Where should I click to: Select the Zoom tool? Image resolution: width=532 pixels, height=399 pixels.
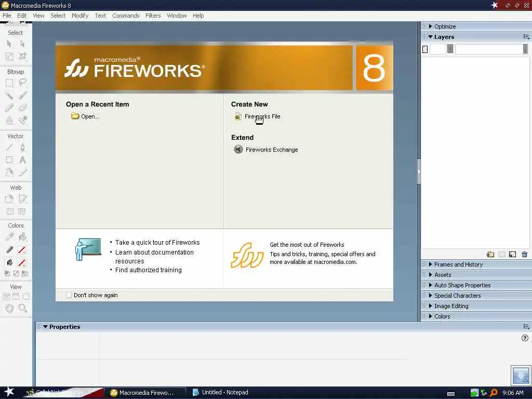pyautogui.click(x=22, y=308)
